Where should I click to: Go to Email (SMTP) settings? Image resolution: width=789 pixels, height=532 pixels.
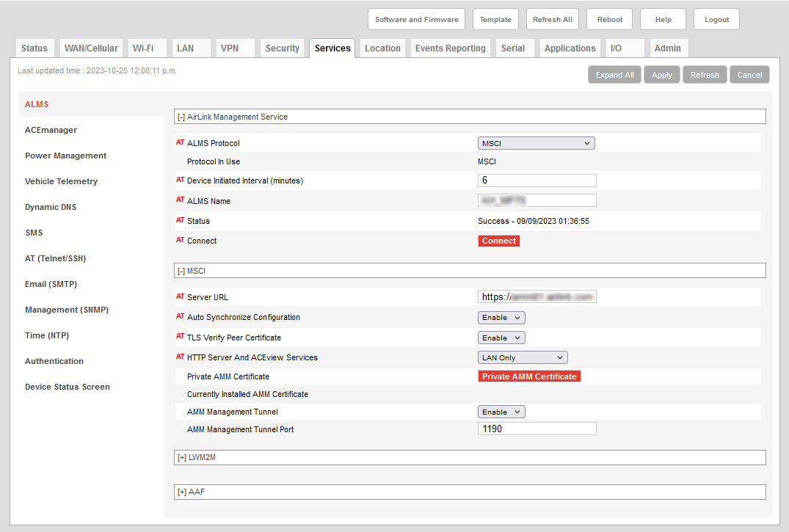click(51, 284)
